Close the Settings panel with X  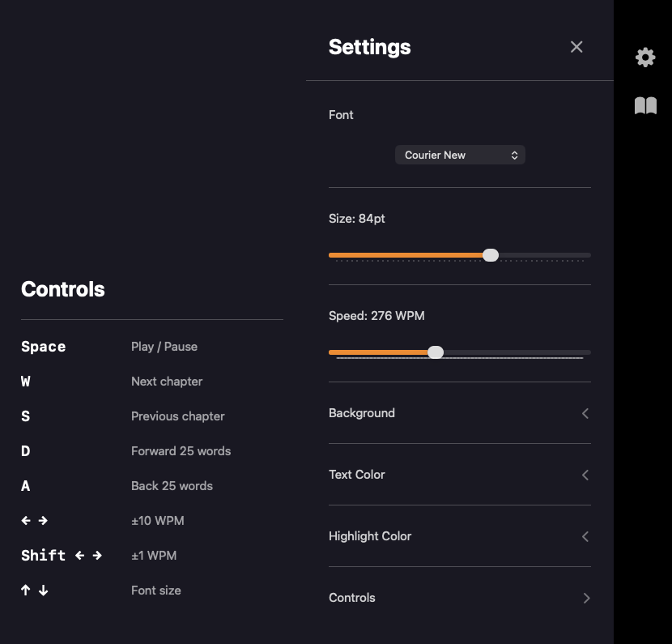576,47
